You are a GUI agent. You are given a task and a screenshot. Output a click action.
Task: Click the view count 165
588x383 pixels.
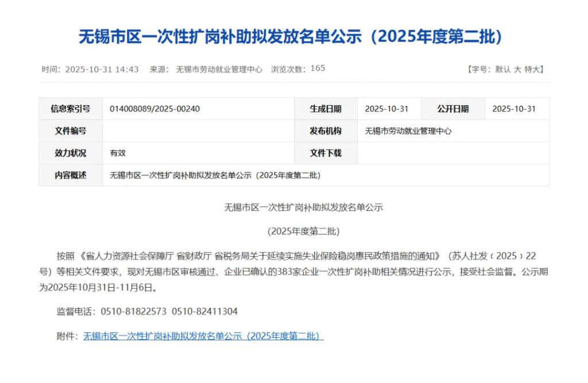tap(318, 68)
